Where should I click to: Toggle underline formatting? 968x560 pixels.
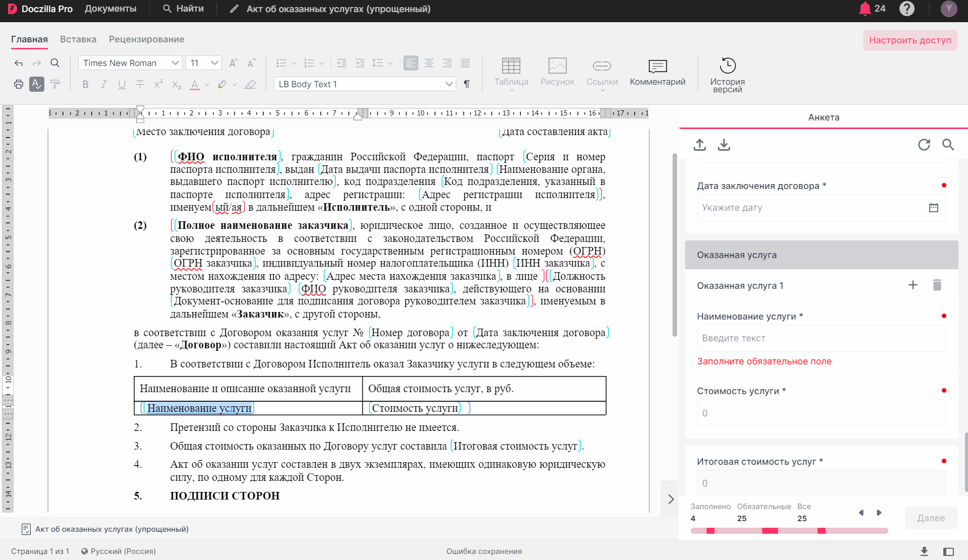tap(122, 84)
